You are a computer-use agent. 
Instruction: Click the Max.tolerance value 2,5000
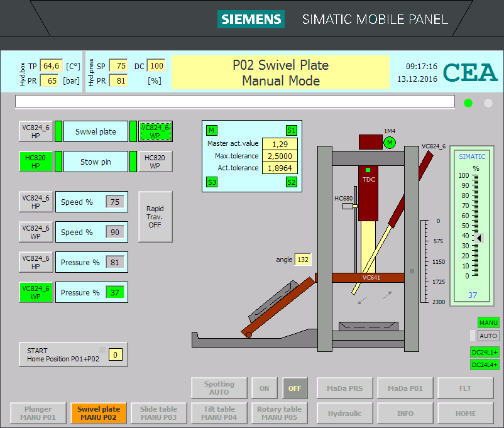280,156
